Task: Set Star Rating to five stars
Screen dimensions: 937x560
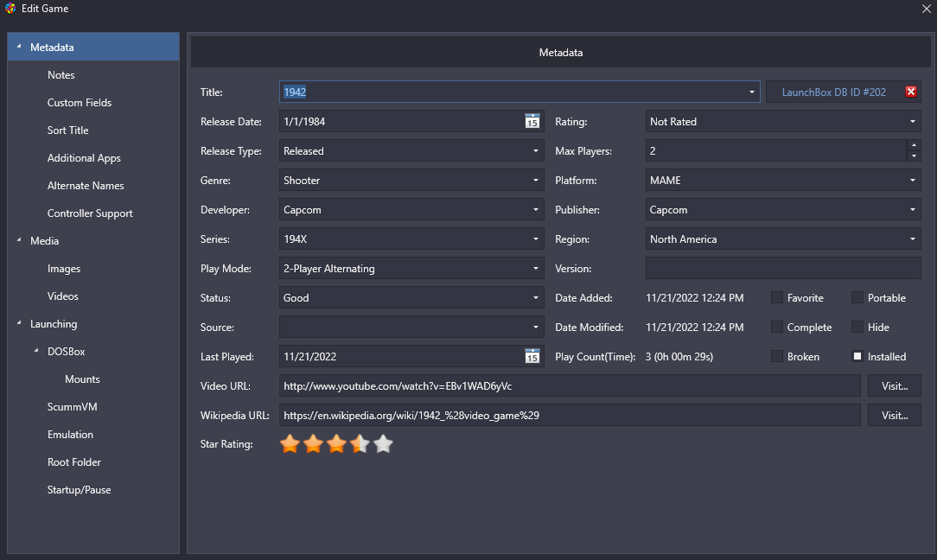Action: coord(383,444)
